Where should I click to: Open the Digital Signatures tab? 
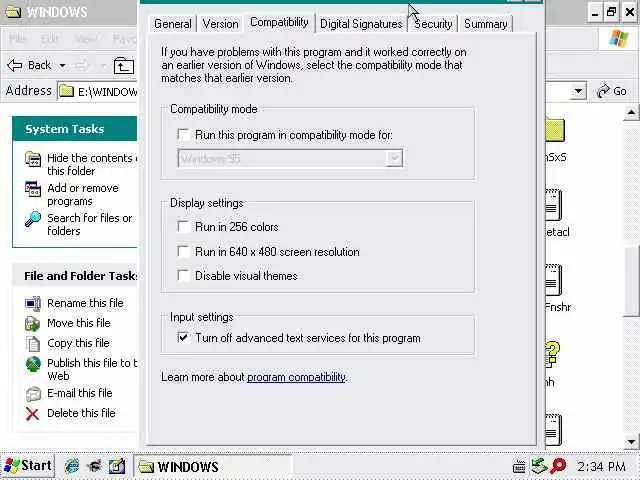pos(361,24)
